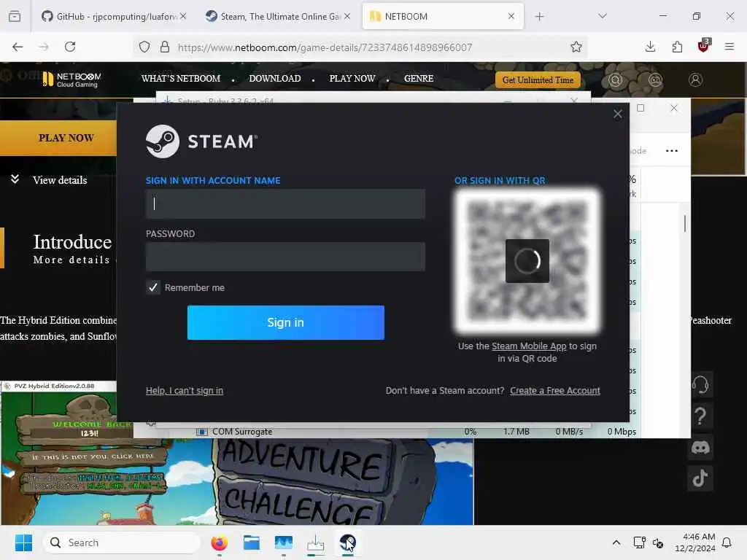The height and width of the screenshot is (560, 747).
Task: Show site security padlock info
Action: pos(164,47)
